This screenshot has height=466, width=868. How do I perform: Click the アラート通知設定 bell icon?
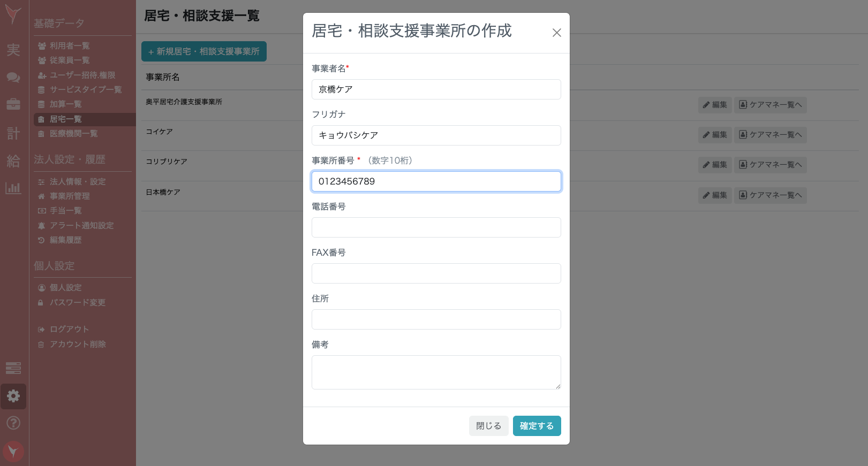[x=41, y=226]
